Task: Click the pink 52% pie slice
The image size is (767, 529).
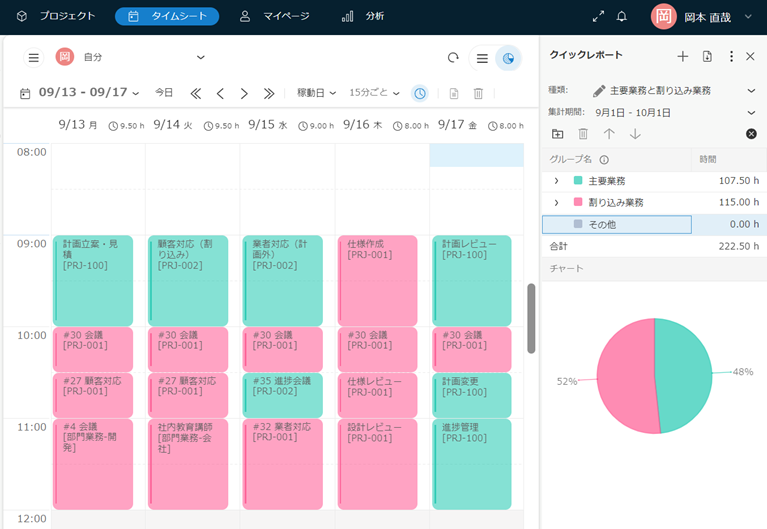Action: [x=626, y=377]
